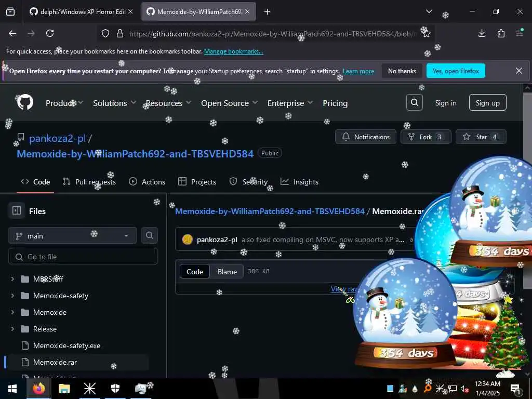This screenshot has width=532, height=399.
Task: Switch to delphi/Windows XP Horror browser tab
Action: tap(81, 12)
